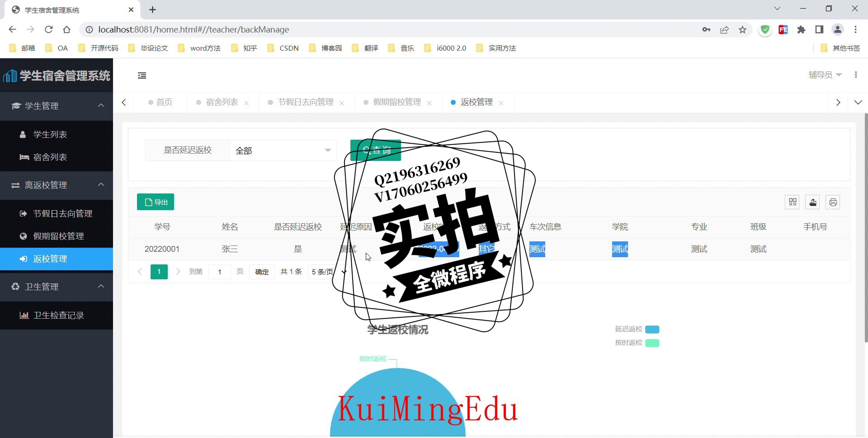Click the browser home icon
The height and width of the screenshot is (438, 868).
tap(67, 29)
